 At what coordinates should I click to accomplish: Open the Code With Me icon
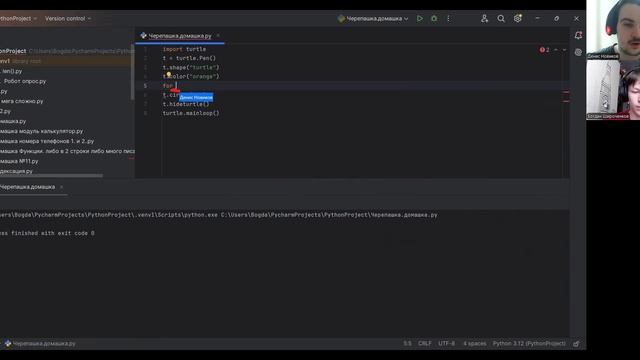(x=484, y=18)
